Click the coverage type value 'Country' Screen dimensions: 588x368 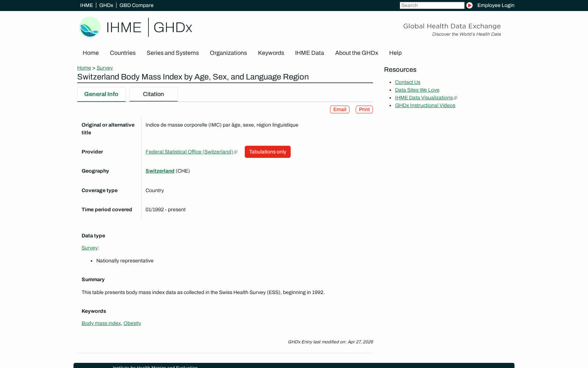[x=155, y=190]
